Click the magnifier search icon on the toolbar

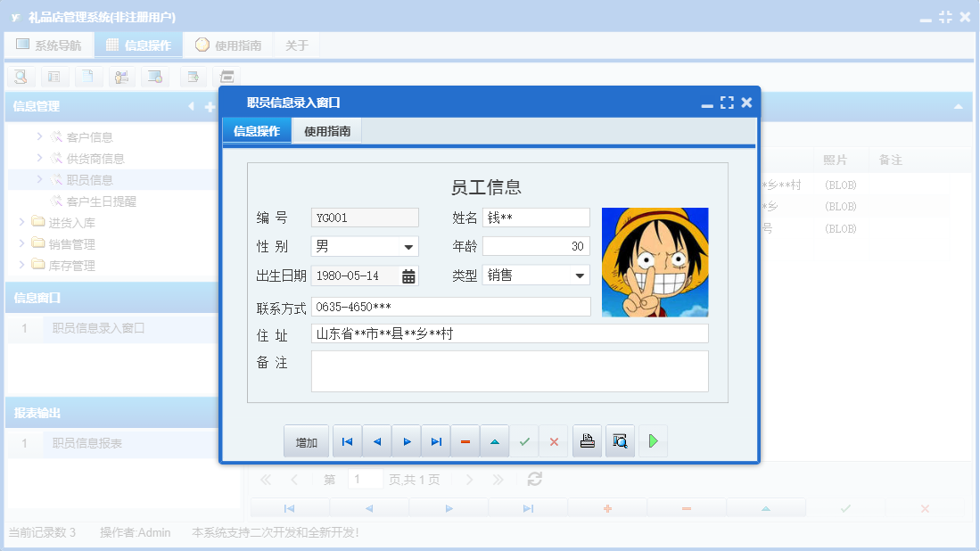click(x=20, y=77)
